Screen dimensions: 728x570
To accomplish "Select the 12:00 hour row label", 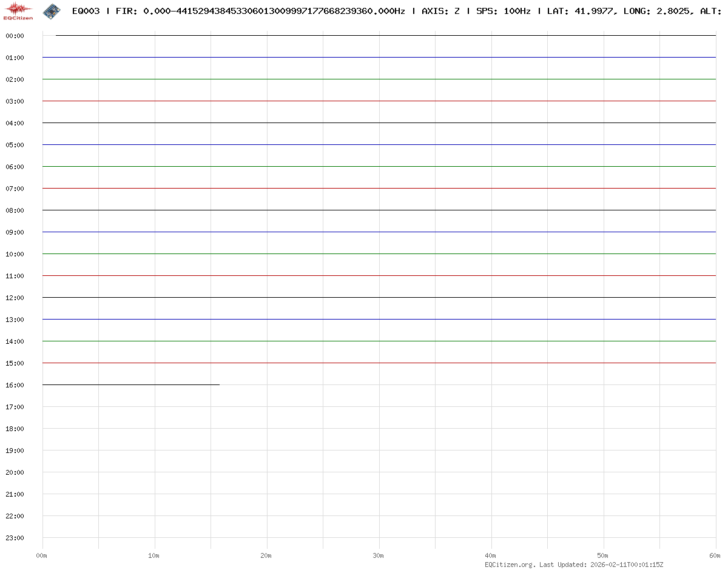I will pos(15,298).
